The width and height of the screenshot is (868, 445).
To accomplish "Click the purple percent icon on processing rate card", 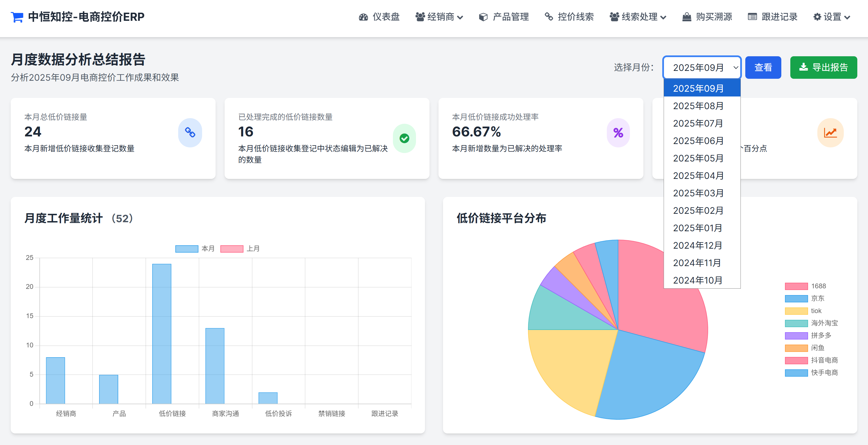I will [x=618, y=132].
